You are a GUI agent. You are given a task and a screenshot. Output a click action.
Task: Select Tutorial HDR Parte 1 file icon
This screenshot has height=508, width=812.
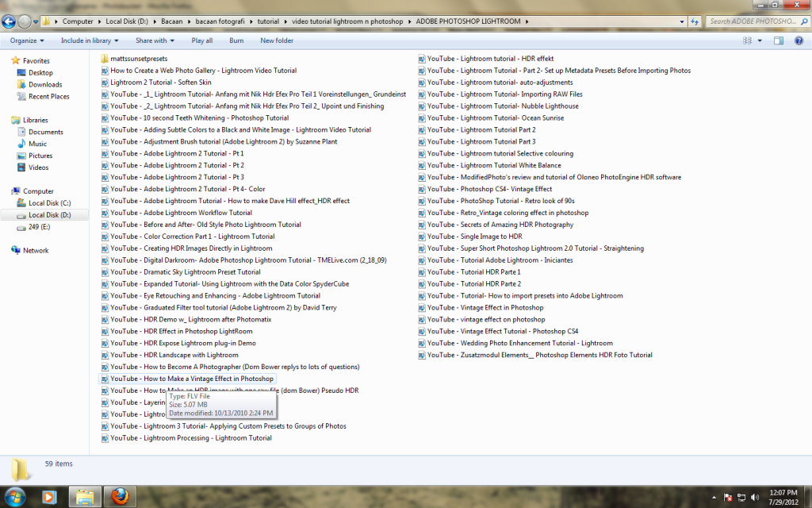tap(422, 272)
